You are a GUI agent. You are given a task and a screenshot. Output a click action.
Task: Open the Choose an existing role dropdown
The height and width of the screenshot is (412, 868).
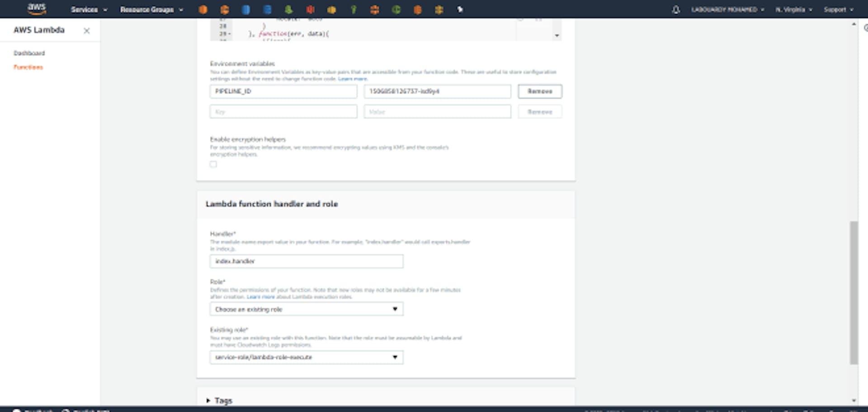307,309
